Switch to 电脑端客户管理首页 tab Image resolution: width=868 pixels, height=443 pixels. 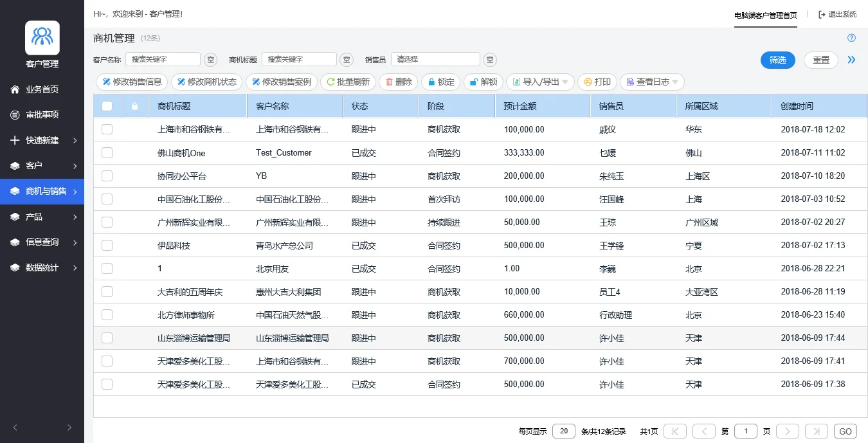point(766,15)
